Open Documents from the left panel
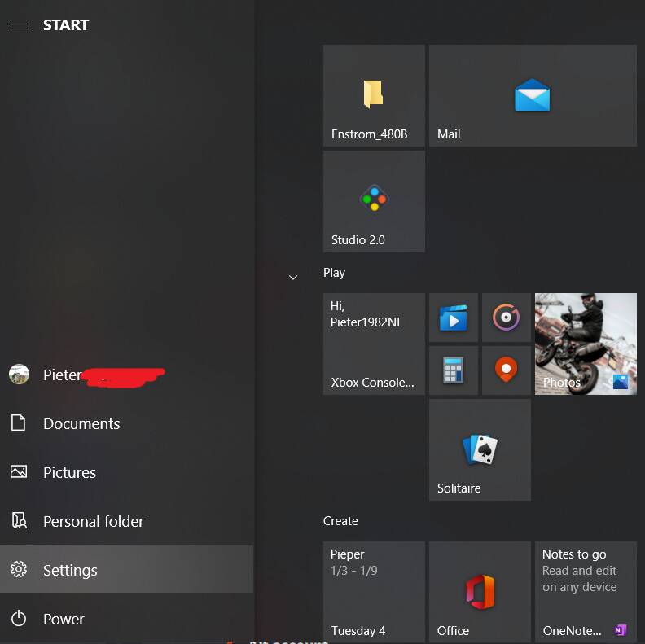The height and width of the screenshot is (644, 645). [x=127, y=423]
